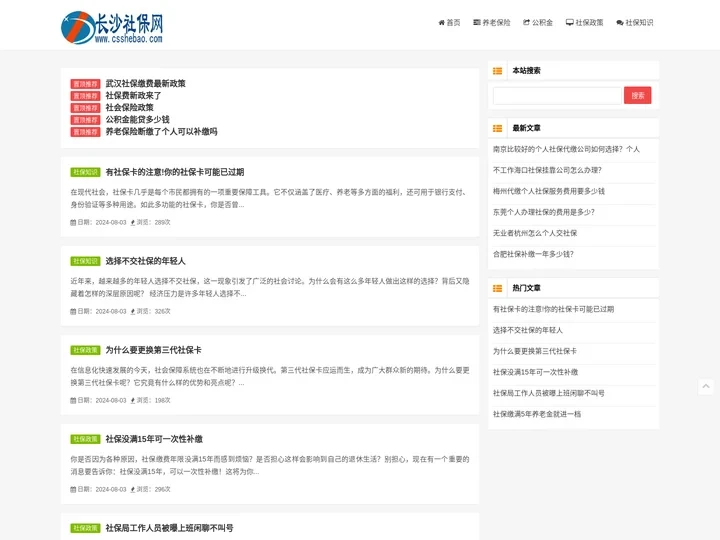Open sidebar hot article 选择不交社保的年轻人
Image resolution: width=720 pixels, height=540 pixels.
tap(528, 331)
